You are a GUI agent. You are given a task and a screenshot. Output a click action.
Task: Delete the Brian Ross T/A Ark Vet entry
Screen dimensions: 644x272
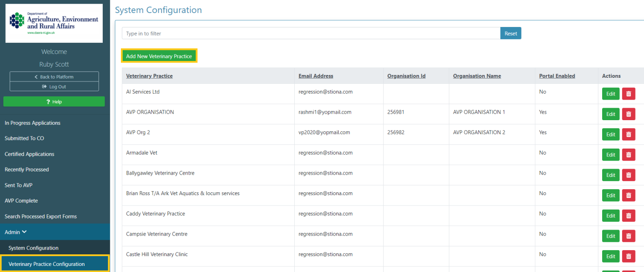[629, 196]
